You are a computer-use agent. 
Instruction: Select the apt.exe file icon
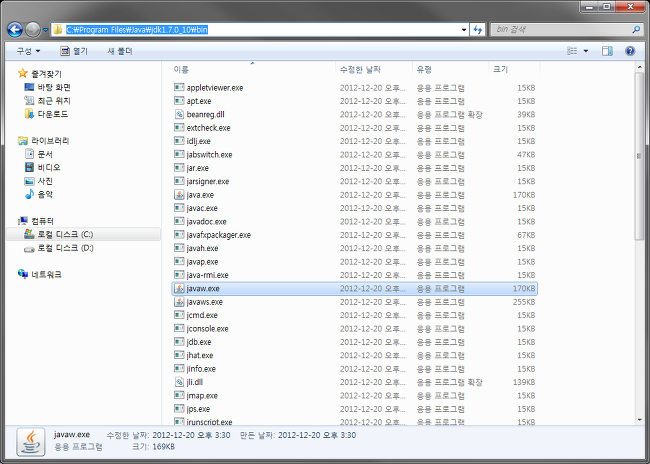coord(179,100)
